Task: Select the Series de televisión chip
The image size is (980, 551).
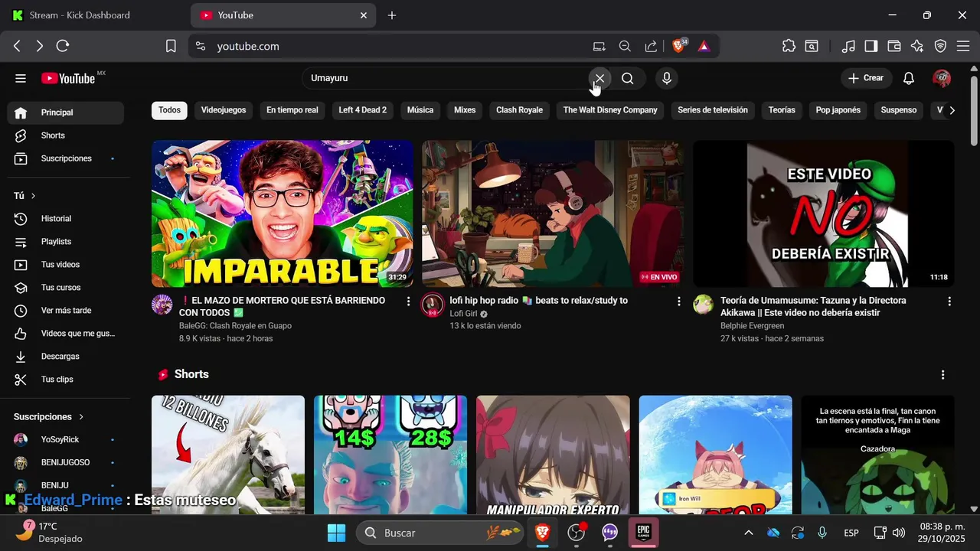Action: [713, 110]
